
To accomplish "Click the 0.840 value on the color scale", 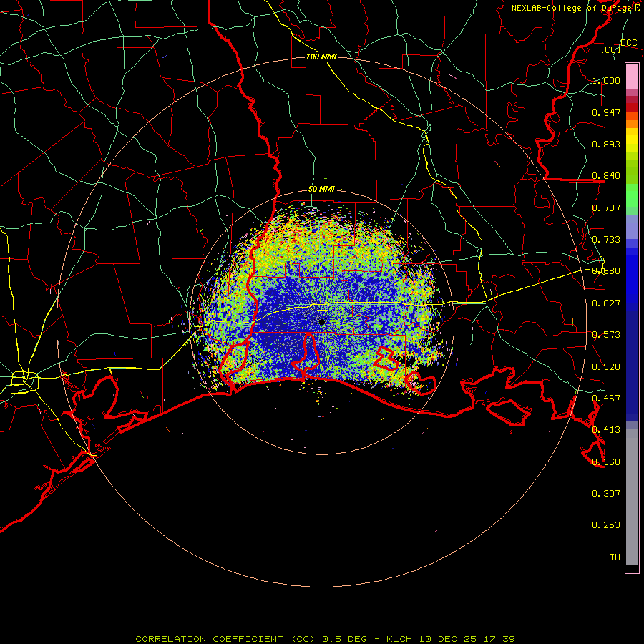I will tap(606, 176).
